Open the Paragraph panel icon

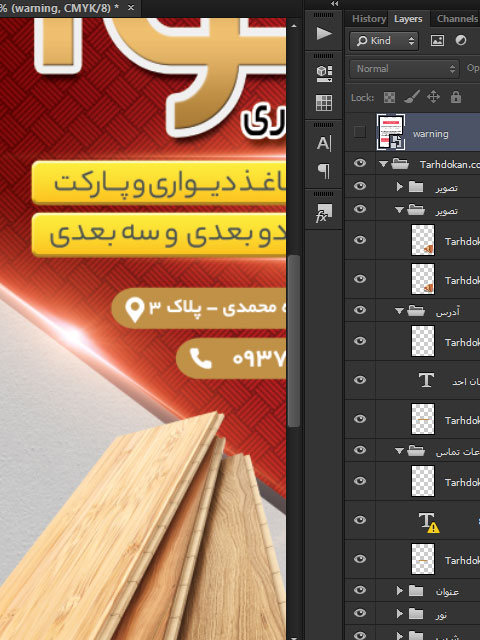pos(324,171)
